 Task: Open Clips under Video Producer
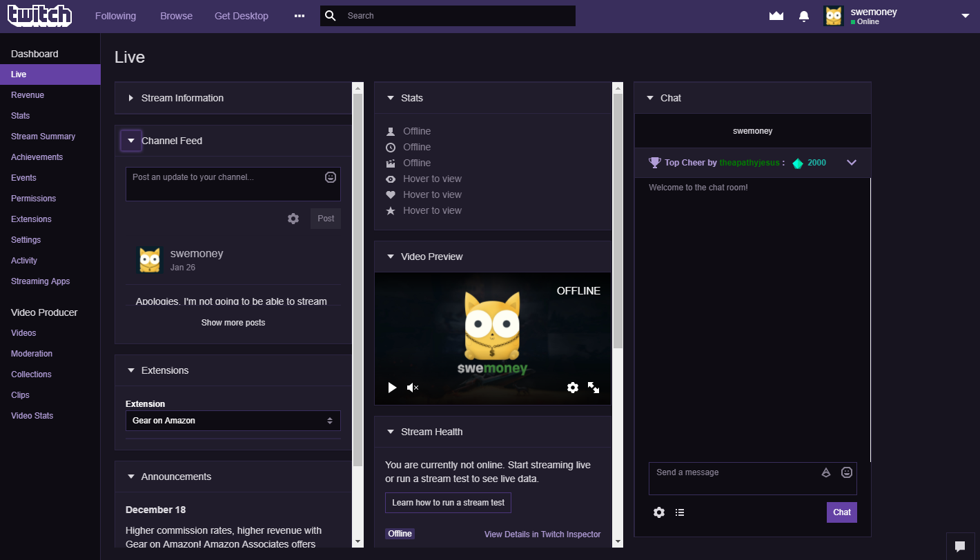pyautogui.click(x=20, y=395)
